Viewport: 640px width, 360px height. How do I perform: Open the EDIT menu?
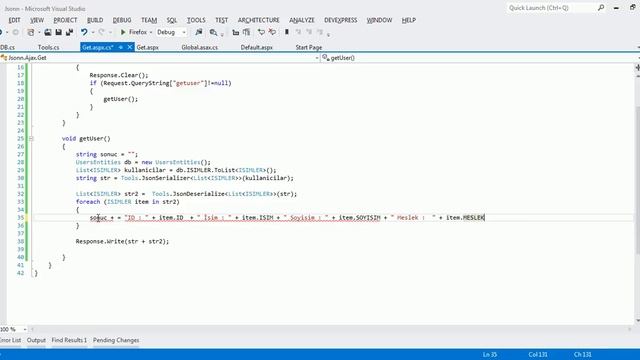(x=14, y=20)
